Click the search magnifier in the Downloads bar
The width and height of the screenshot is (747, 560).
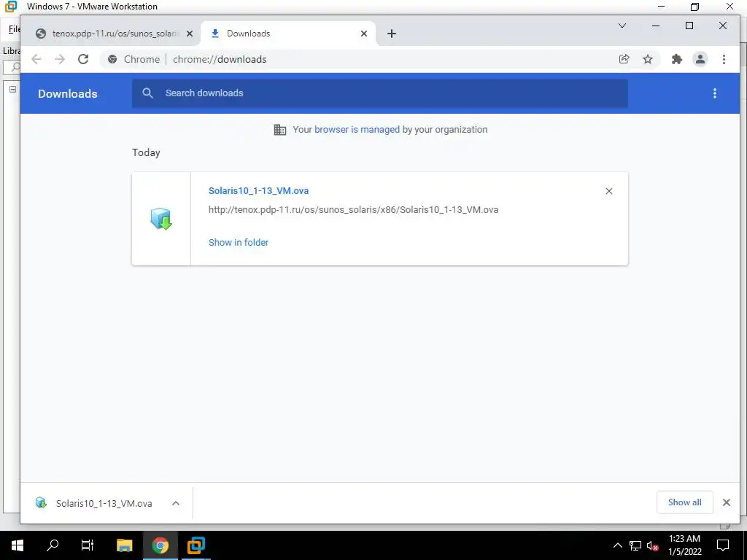[x=147, y=93]
